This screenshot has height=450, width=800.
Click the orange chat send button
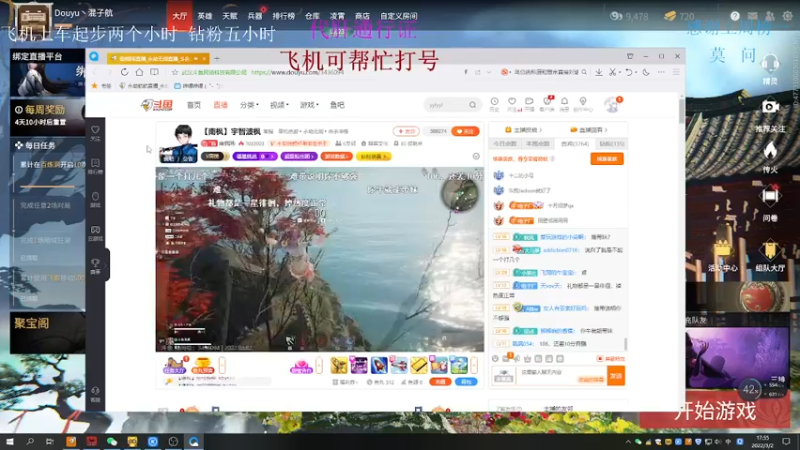click(x=616, y=376)
